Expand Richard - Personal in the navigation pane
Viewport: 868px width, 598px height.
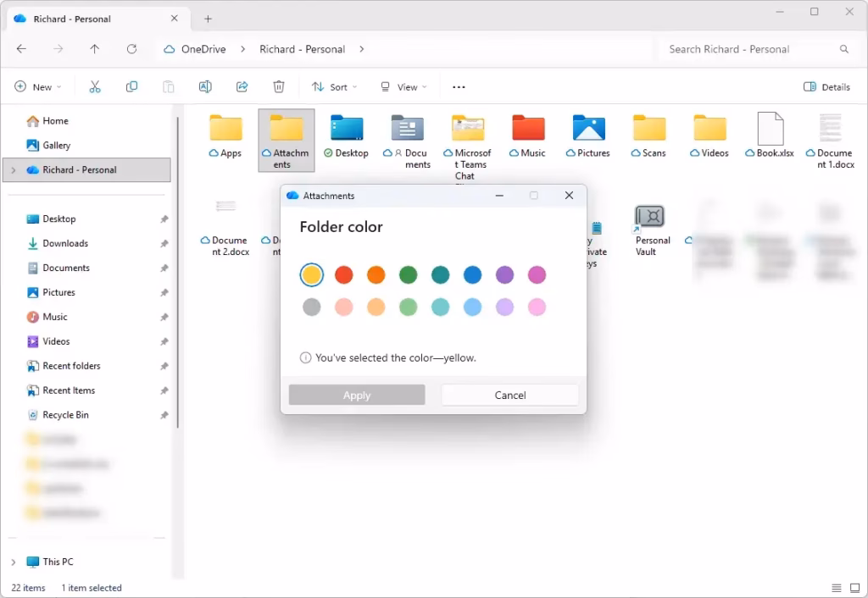[14, 169]
